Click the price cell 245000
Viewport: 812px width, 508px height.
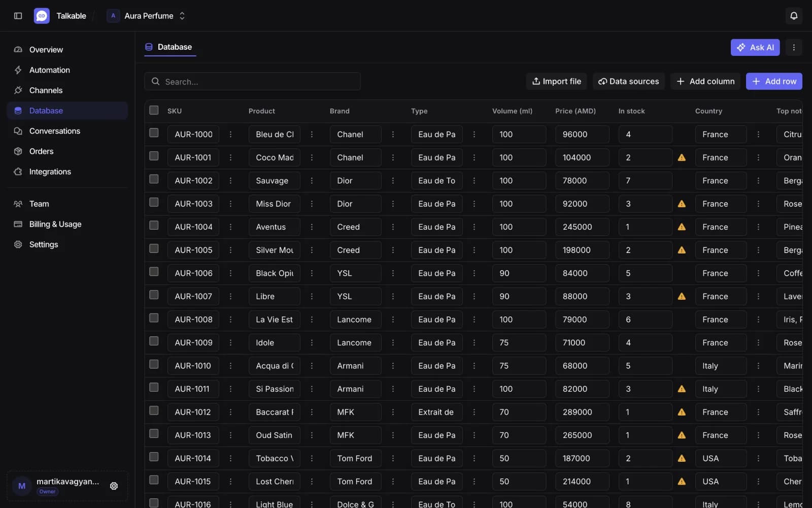click(582, 227)
